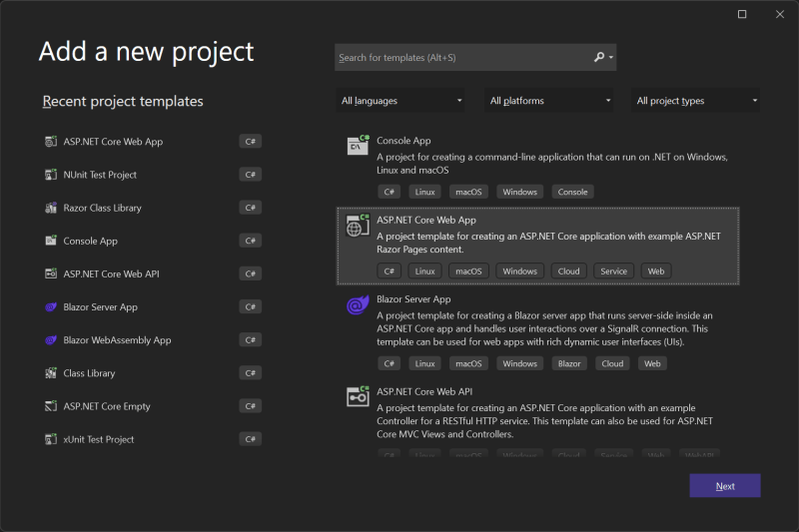Viewport: 799px width, 532px height.
Task: Click the Console App description text
Action: coord(552,164)
